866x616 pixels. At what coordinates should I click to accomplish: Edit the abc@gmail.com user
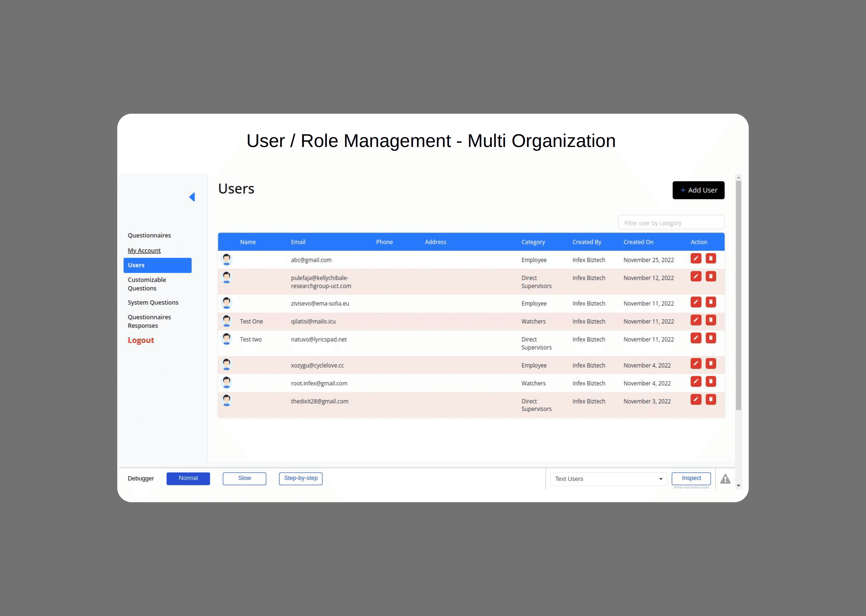pos(696,258)
